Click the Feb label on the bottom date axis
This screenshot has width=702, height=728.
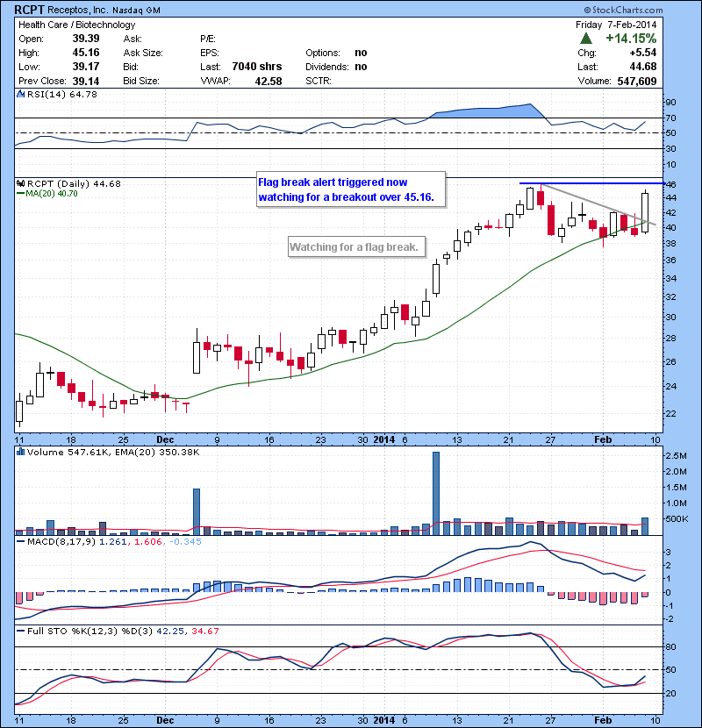point(603,720)
